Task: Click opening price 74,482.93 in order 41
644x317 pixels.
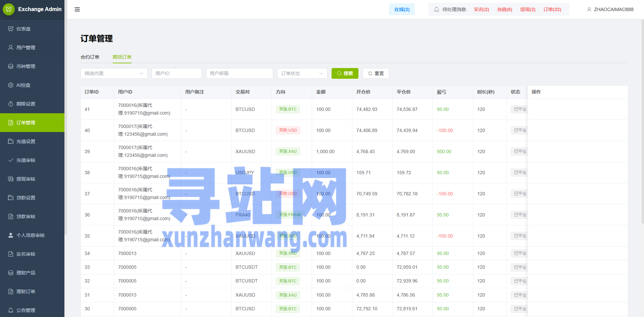Action: (367, 109)
